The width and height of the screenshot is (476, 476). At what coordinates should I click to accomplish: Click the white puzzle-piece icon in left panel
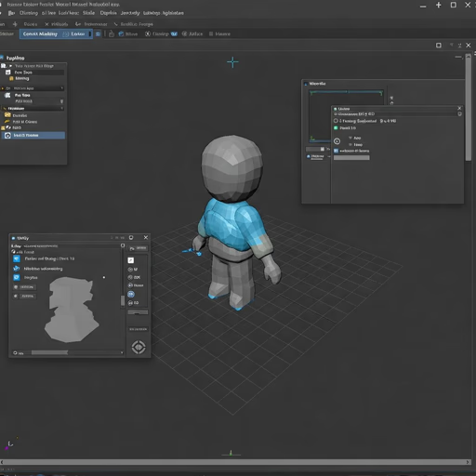click(7, 95)
